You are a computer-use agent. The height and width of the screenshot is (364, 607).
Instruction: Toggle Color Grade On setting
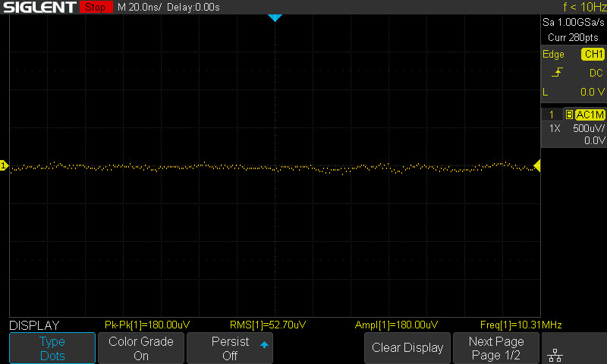[x=140, y=348]
